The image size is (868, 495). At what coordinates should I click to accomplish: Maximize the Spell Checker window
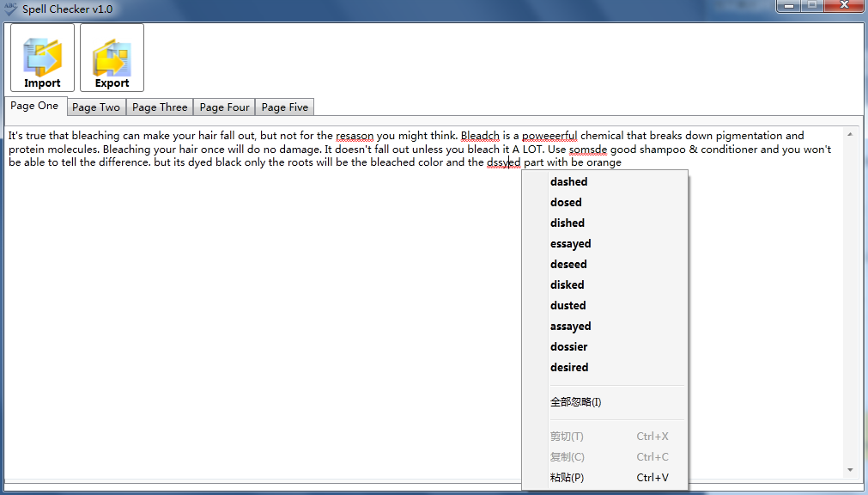tap(811, 6)
